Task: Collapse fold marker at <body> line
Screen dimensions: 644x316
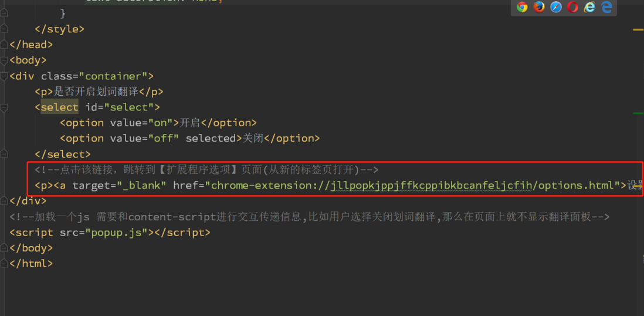Action: coord(4,60)
